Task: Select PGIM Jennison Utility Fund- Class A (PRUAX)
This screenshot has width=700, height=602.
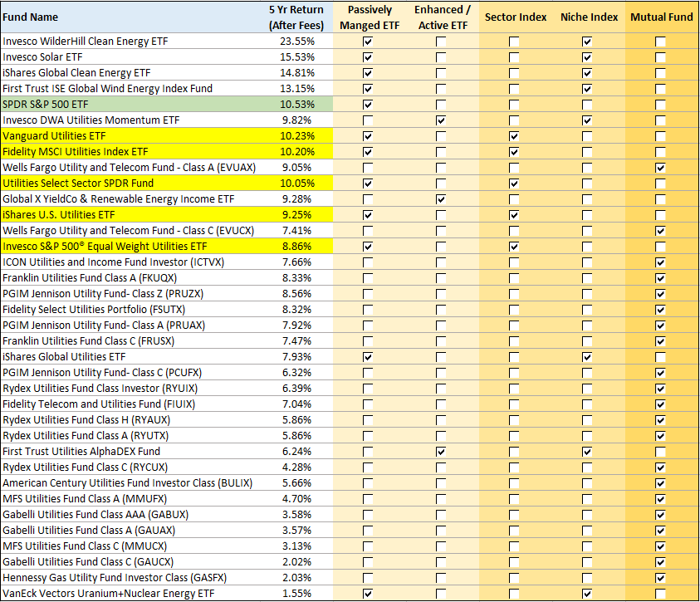Action: coord(131,325)
